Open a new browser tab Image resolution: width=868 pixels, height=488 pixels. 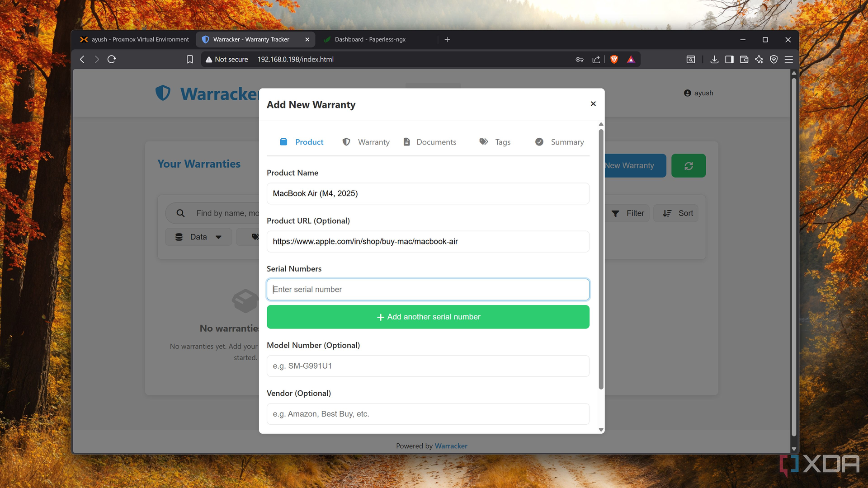447,40
